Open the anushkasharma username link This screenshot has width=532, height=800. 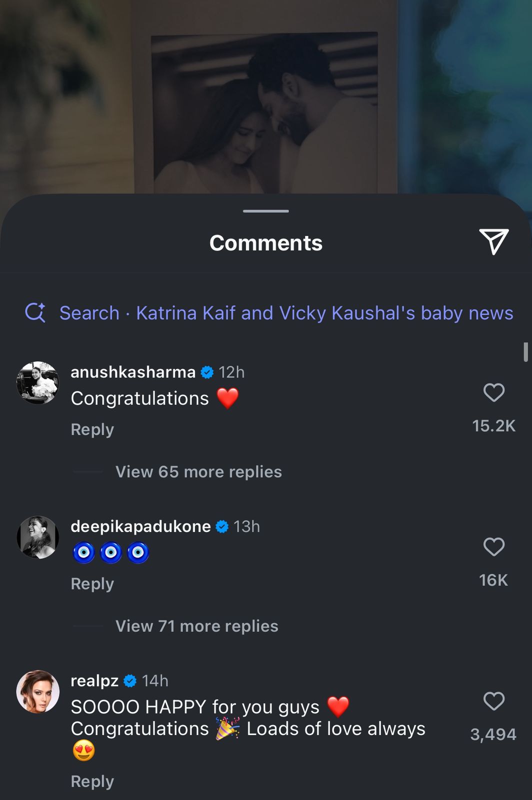click(133, 372)
